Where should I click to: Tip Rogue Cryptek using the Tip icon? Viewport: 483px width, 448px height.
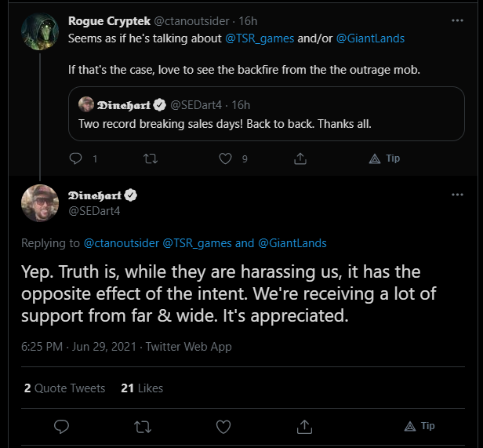click(x=384, y=158)
